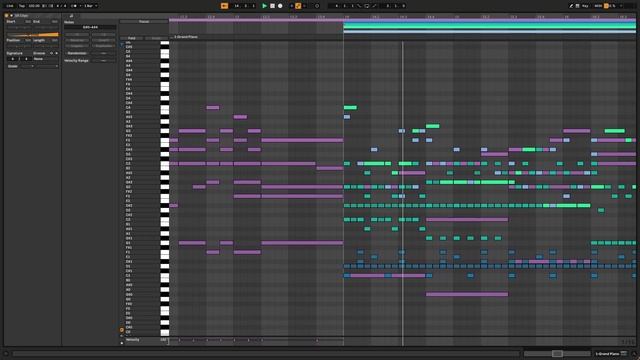Image resolution: width=640 pixels, height=360 pixels.
Task: Click the 1-Grand Piano clip header label
Action: coord(186,37)
